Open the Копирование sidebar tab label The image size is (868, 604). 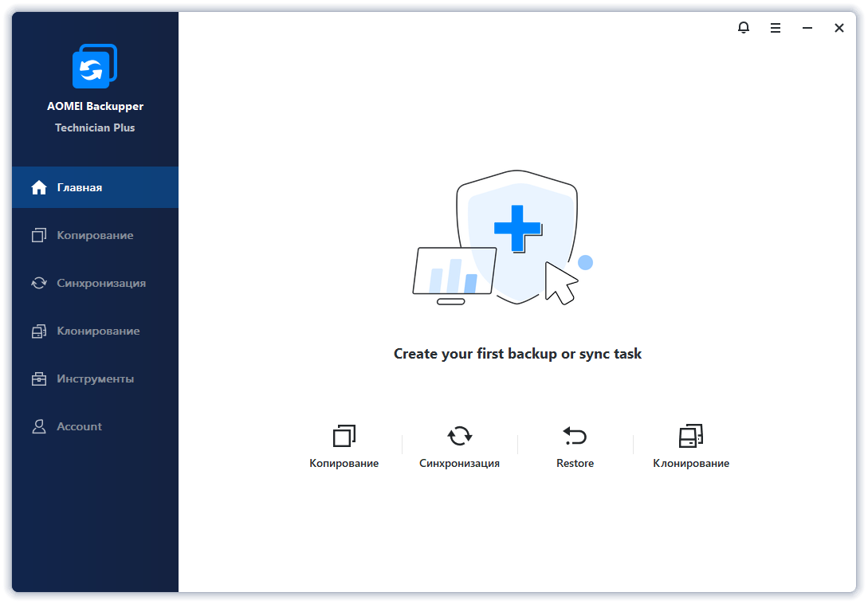[x=95, y=235]
